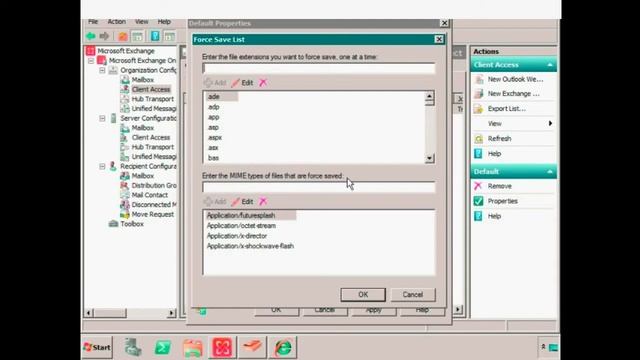Open Internet Explorer from taskbar
Image resolution: width=640 pixels, height=360 pixels.
pos(282,348)
